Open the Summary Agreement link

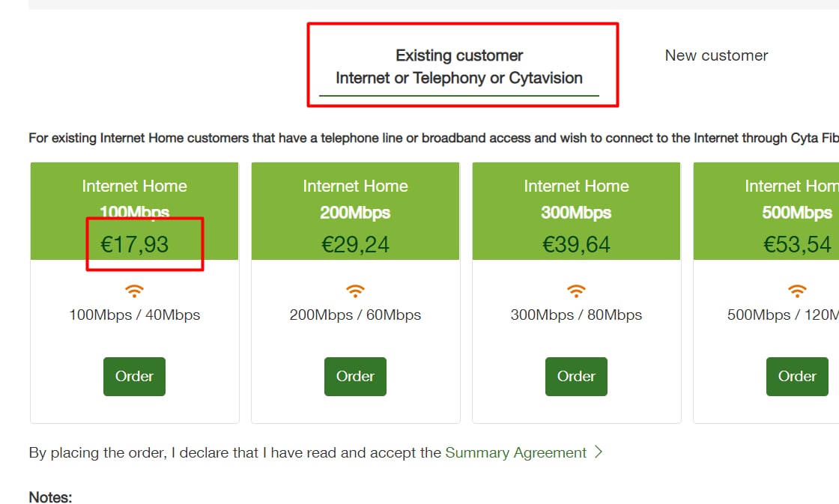[x=515, y=452]
